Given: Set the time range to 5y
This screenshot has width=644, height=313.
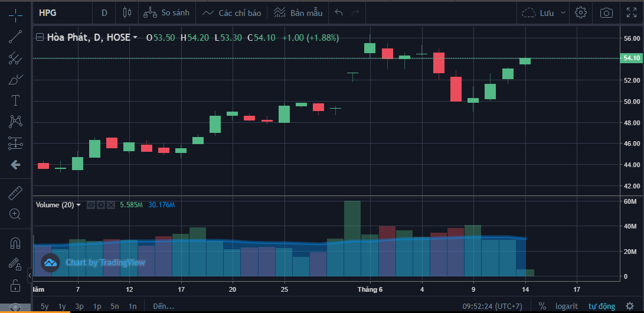Looking at the screenshot, I should 45,306.
